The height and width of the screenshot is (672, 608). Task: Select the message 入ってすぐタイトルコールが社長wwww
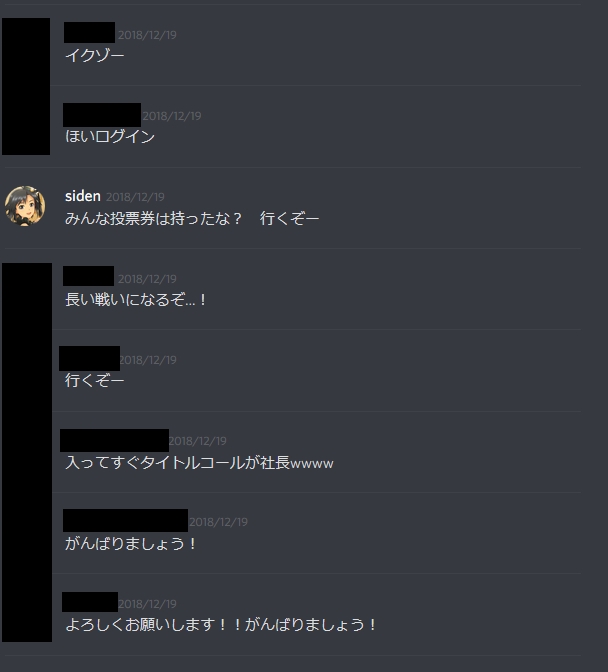point(199,462)
